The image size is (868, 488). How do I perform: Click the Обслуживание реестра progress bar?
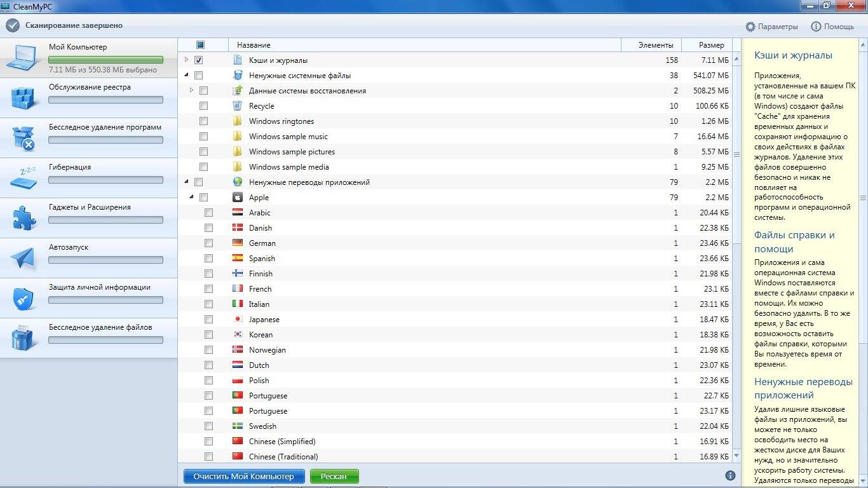(x=105, y=100)
